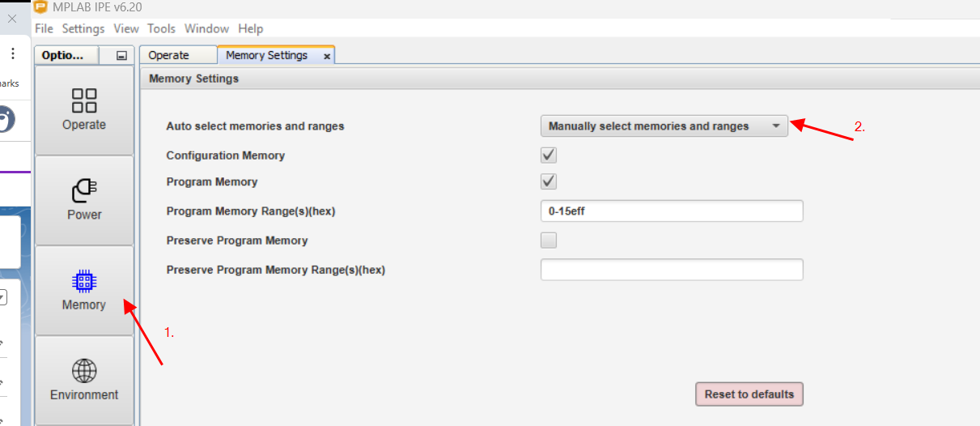This screenshot has height=426, width=980.
Task: Click the browser three-dot menu icon
Action: (x=13, y=54)
